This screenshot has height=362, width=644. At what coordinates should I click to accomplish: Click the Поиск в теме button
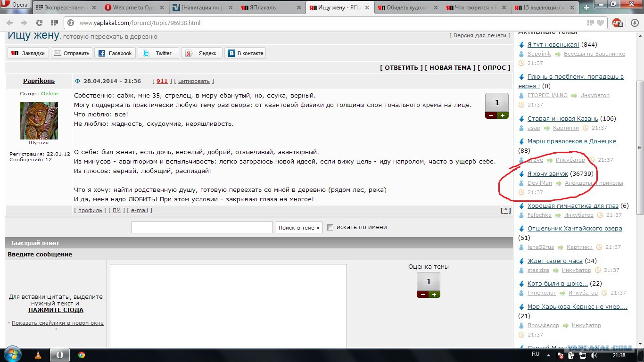coord(299,227)
